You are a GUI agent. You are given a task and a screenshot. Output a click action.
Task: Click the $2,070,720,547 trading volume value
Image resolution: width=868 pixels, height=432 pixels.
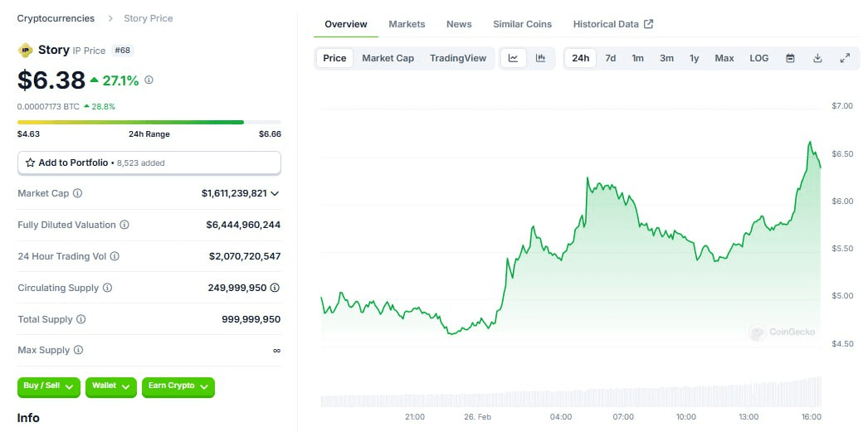click(x=245, y=256)
